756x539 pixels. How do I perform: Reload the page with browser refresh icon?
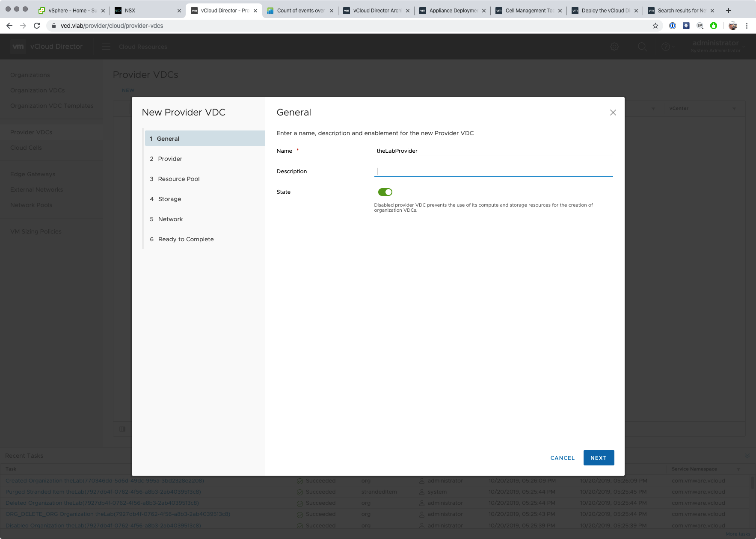tap(37, 26)
